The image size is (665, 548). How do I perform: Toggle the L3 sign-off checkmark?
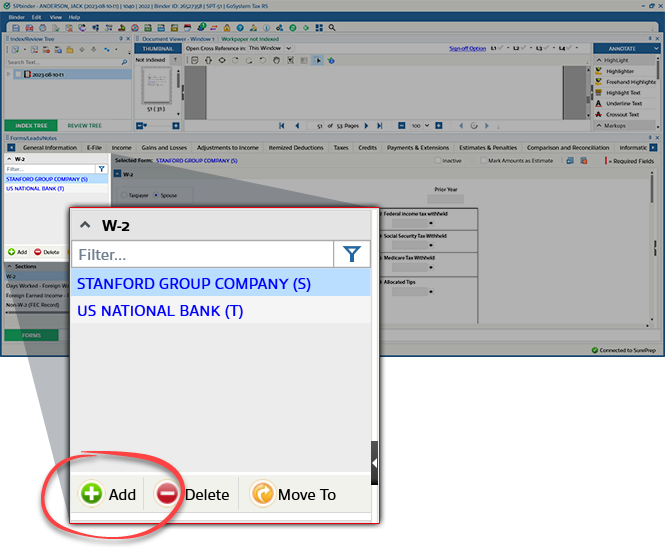click(546, 48)
